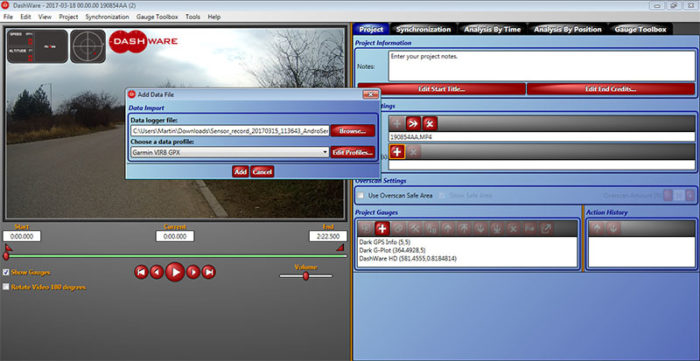Image resolution: width=700 pixels, height=361 pixels.
Task: Click the move gauge down arrow icon
Action: tap(480, 228)
